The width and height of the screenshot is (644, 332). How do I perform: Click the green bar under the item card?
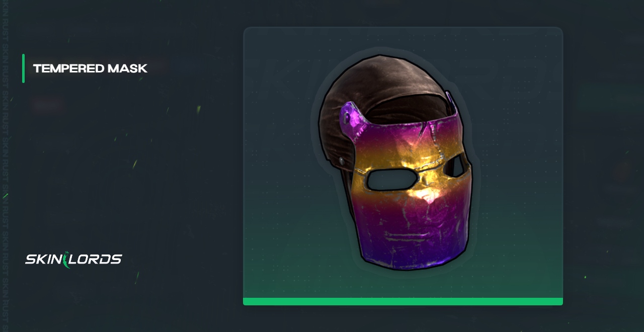(x=403, y=301)
